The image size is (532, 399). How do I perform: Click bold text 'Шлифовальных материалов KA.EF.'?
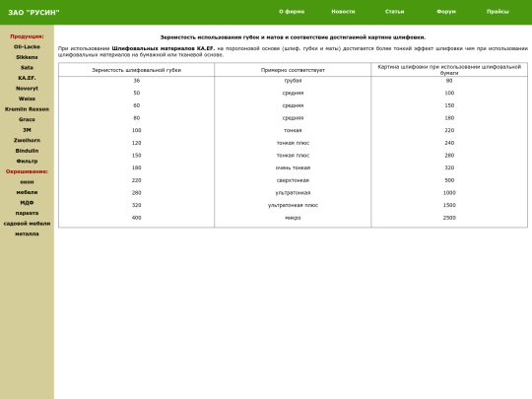[x=164, y=48]
